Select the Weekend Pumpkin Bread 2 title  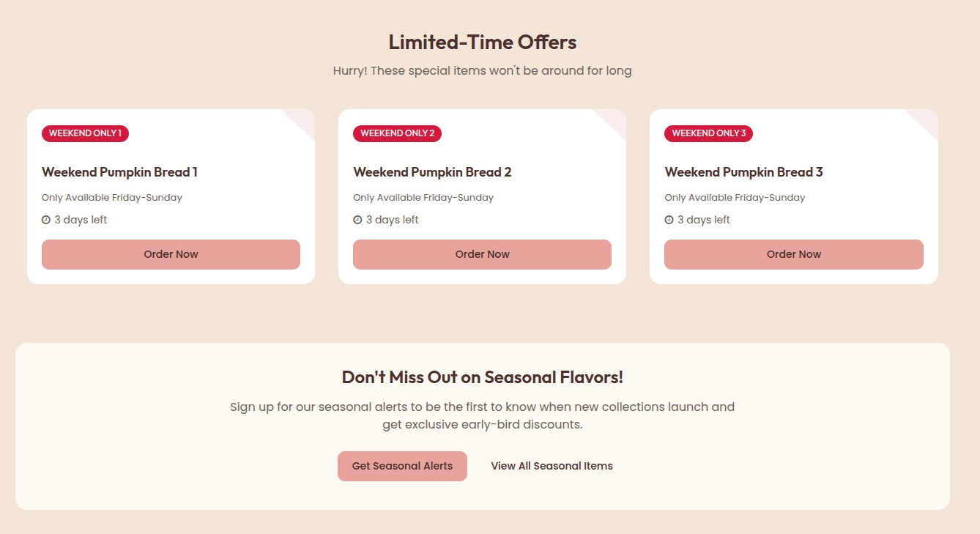[432, 172]
